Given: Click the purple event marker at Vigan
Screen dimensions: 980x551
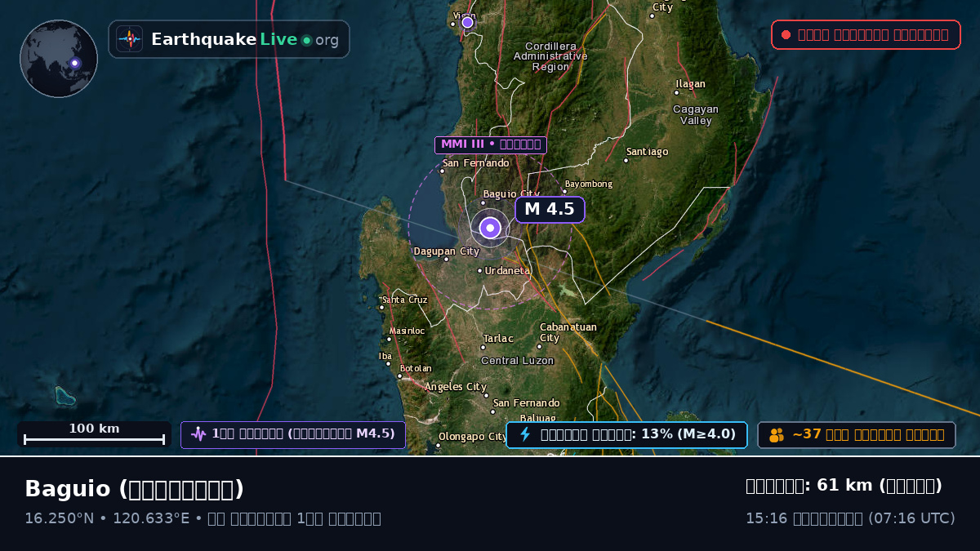Looking at the screenshot, I should coord(468,22).
